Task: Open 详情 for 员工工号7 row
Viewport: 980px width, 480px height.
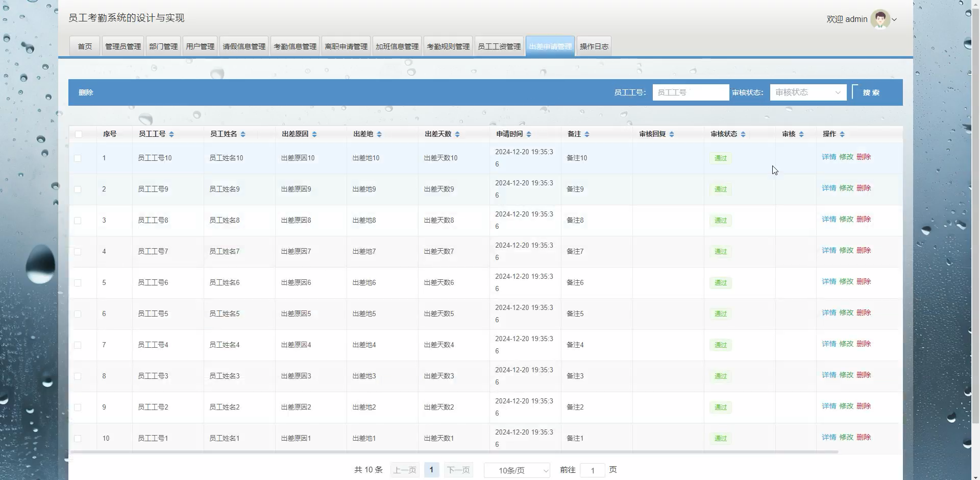Action: coord(829,250)
